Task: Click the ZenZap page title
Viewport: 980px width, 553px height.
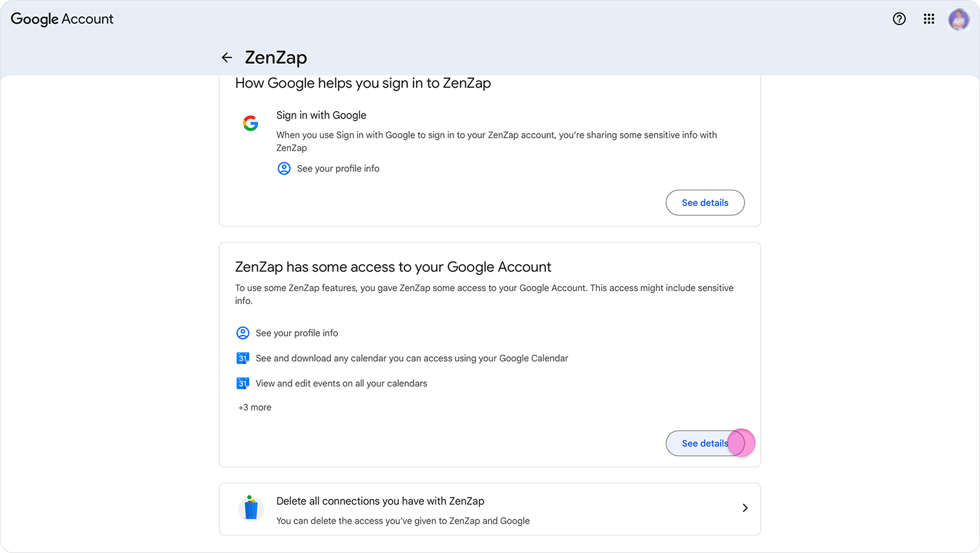Action: (275, 57)
